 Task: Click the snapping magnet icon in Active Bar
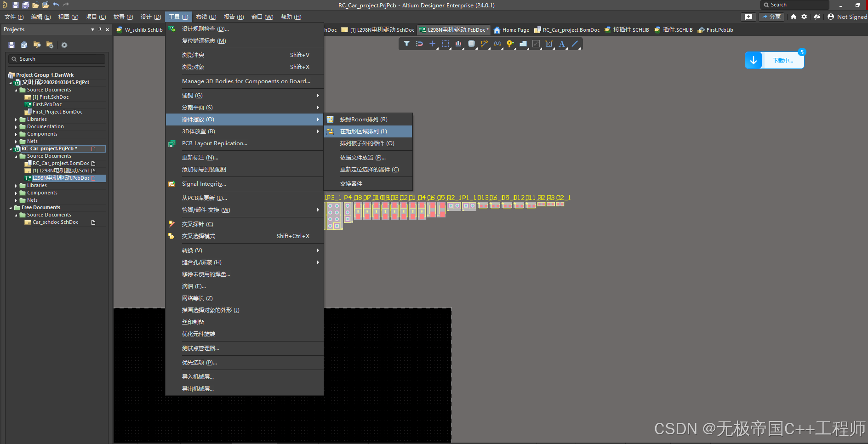pos(419,44)
